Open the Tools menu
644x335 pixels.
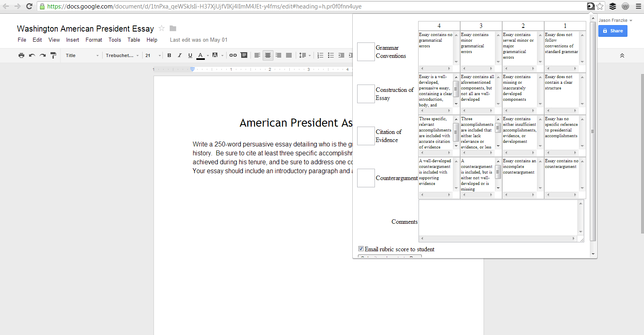pyautogui.click(x=115, y=40)
